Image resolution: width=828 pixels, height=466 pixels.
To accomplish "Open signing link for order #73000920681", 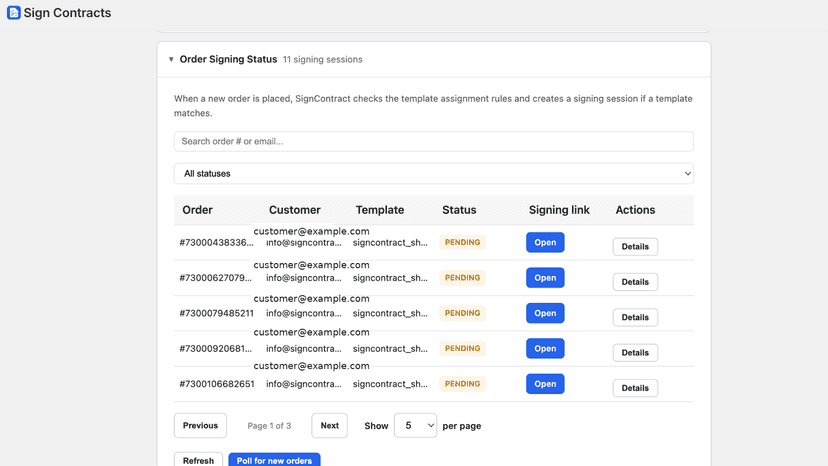I will [x=545, y=349].
